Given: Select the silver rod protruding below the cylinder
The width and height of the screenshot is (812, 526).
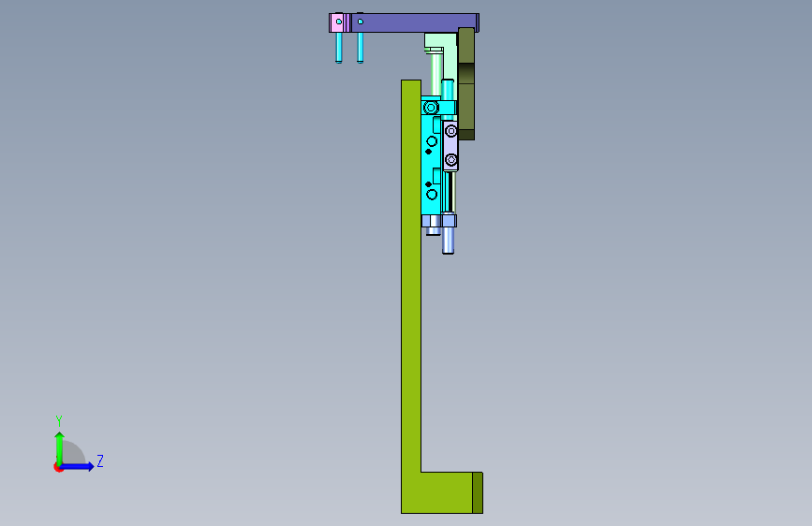Looking at the screenshot, I should [448, 241].
